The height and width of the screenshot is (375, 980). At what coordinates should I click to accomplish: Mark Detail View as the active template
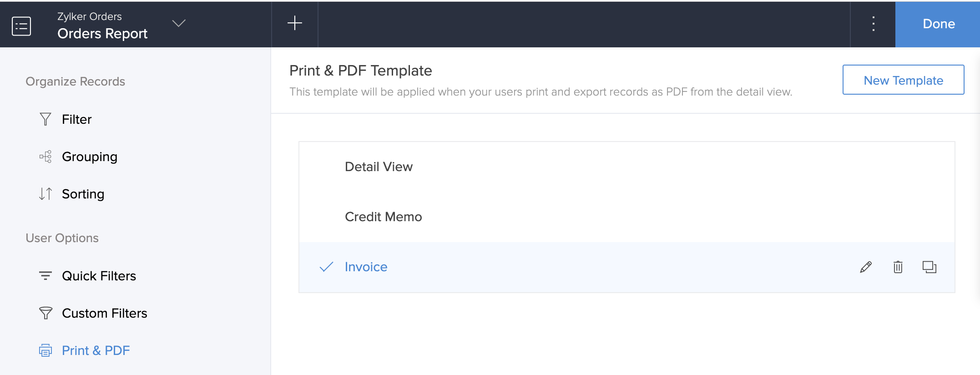(379, 167)
